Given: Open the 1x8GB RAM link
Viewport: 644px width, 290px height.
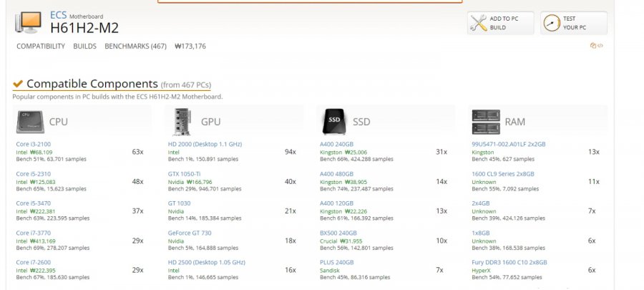Looking at the screenshot, I should 481,233.
